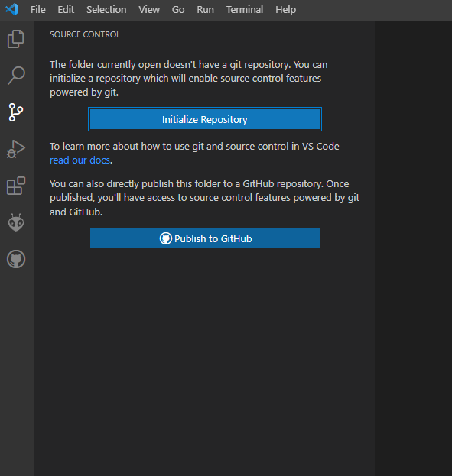Open the PlatformIO alien icon
Image resolution: width=452 pixels, height=476 pixels.
click(16, 222)
